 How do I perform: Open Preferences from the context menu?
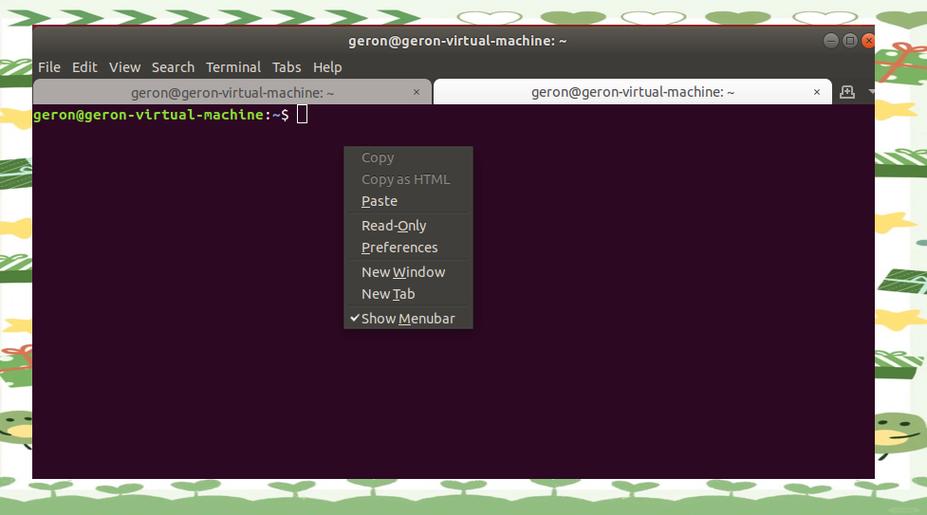408,248
